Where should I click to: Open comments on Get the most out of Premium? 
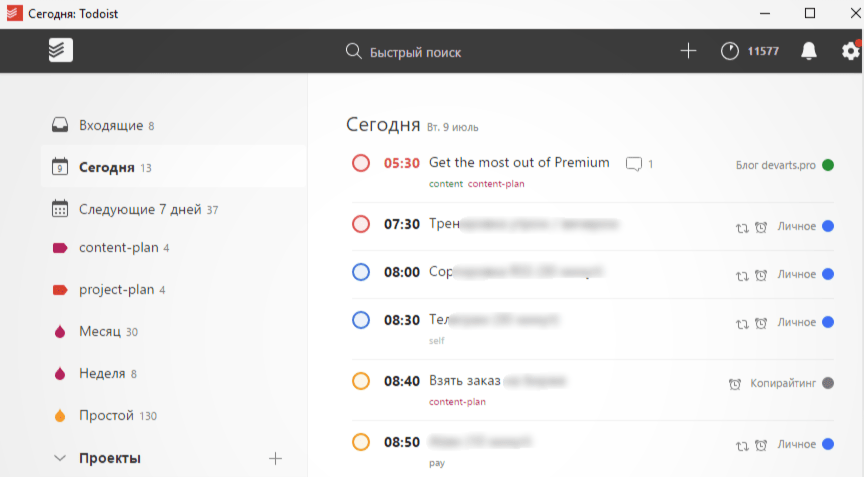pos(634,164)
